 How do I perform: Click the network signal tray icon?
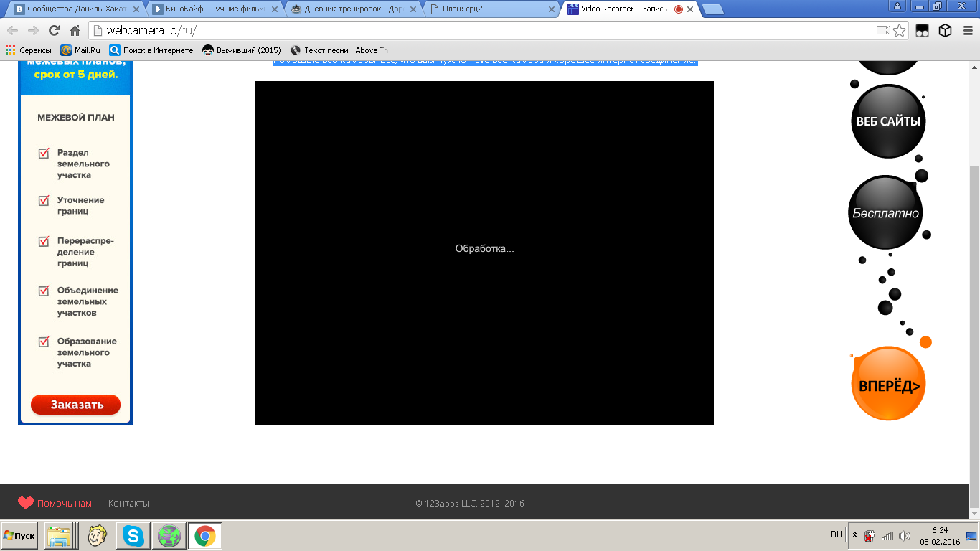pos(887,536)
